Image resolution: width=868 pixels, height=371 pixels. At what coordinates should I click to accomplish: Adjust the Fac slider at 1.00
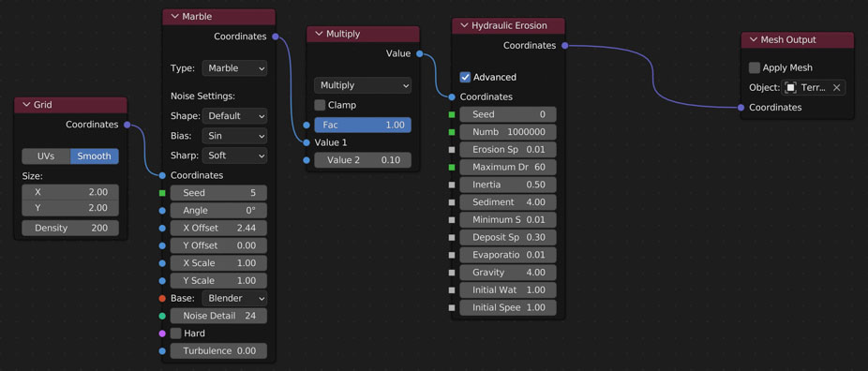coord(363,125)
